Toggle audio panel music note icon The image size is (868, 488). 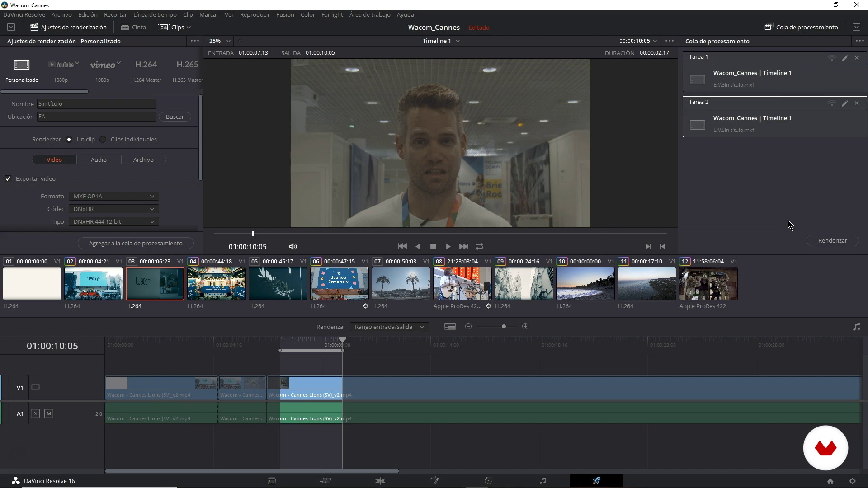[857, 327]
